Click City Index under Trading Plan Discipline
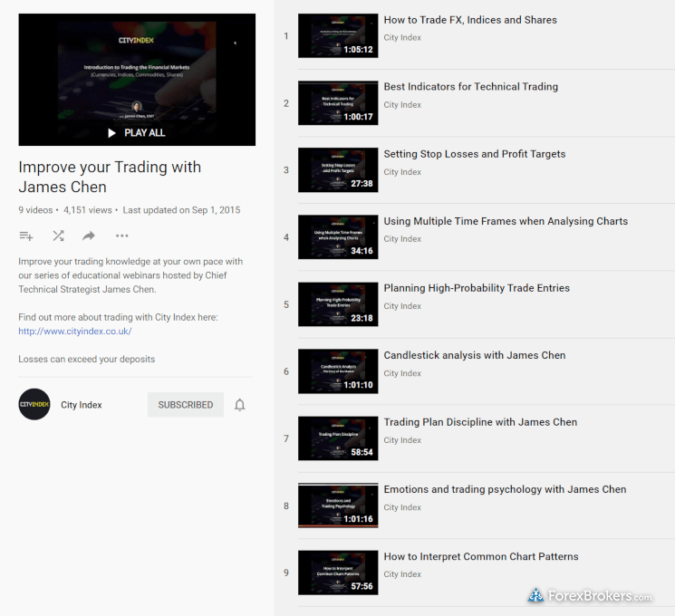This screenshot has width=675, height=616. (402, 440)
